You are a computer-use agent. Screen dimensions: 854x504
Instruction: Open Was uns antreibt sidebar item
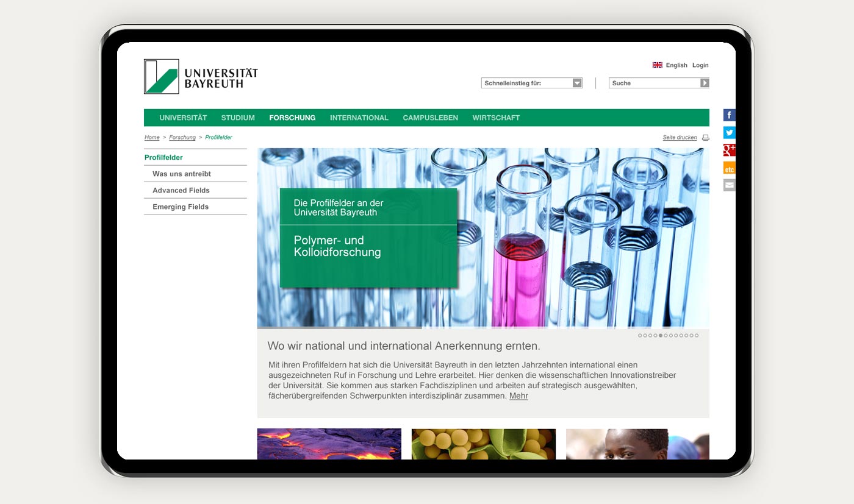click(195, 174)
